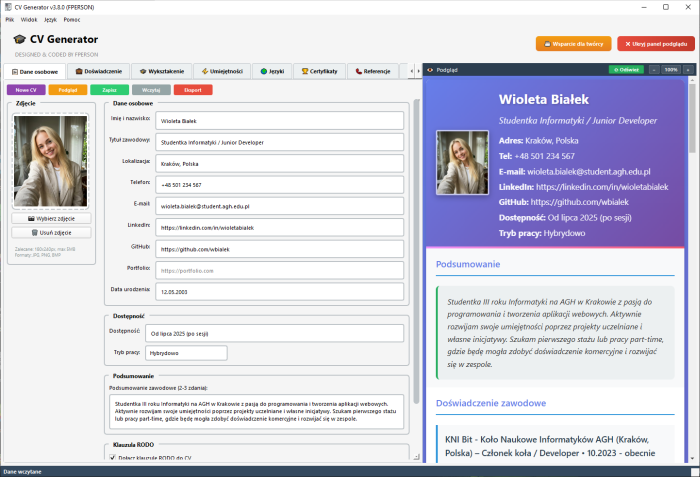Click the Podsumowanie heading in preview
Image resolution: width=700 pixels, height=477 pixels.
click(x=468, y=264)
